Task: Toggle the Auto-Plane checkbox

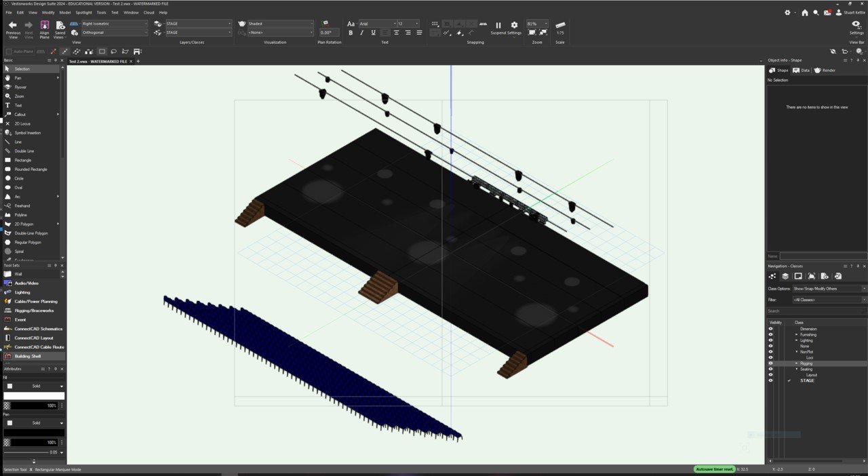Action: (x=9, y=52)
